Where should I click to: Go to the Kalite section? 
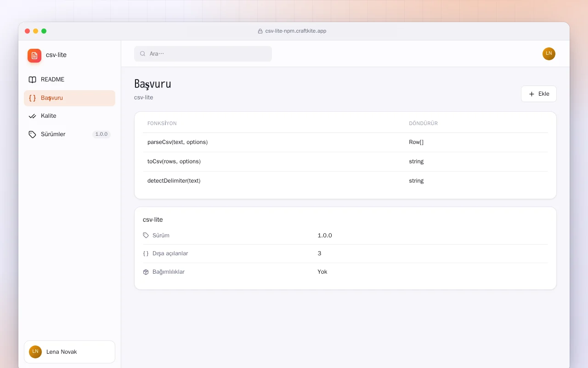pyautogui.click(x=69, y=116)
